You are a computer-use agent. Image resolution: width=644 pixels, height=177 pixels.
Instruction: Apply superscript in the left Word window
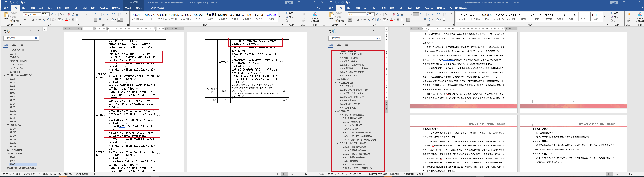[x=48, y=19]
